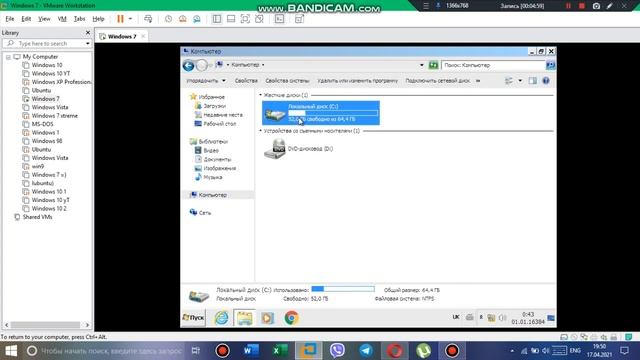This screenshot has height=360, width=640.
Task: Launch Internet Explorer from guest taskbar
Action: pos(222,318)
